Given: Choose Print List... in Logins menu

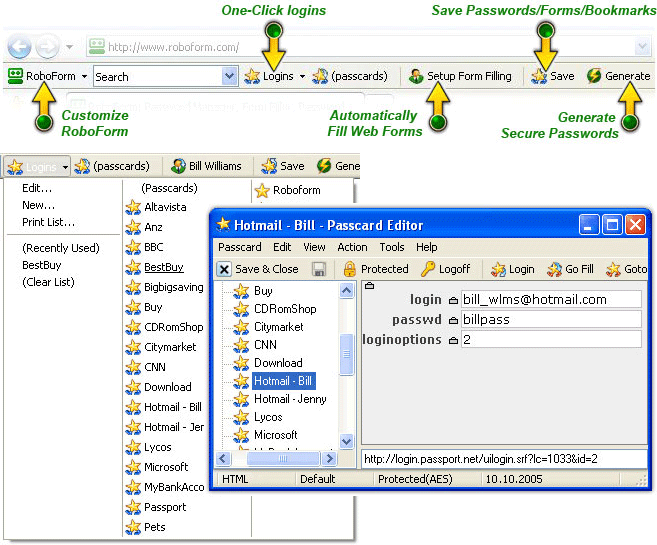Looking at the screenshot, I should pyautogui.click(x=49, y=222).
